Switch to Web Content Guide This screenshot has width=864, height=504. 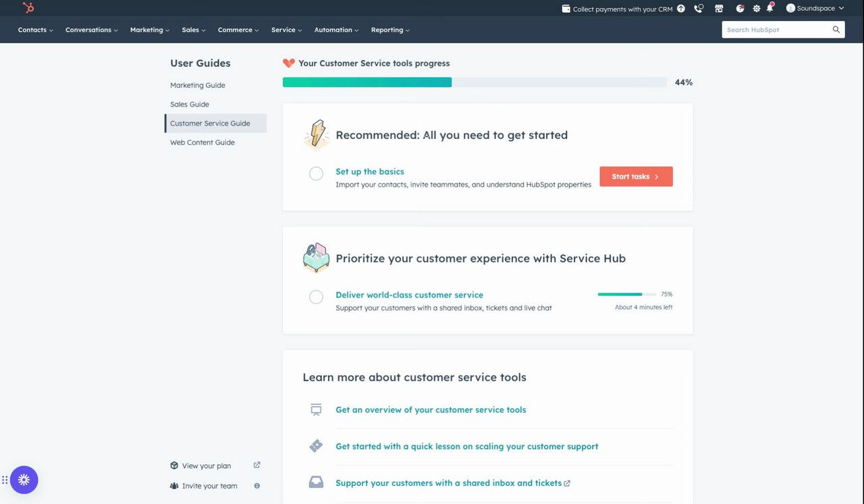coord(202,142)
